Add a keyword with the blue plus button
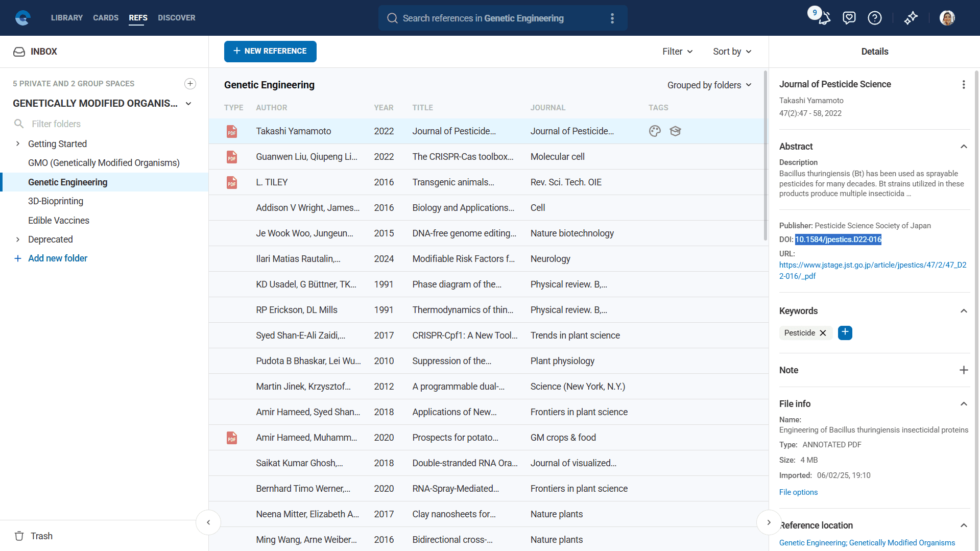The height and width of the screenshot is (551, 980). pos(845,333)
